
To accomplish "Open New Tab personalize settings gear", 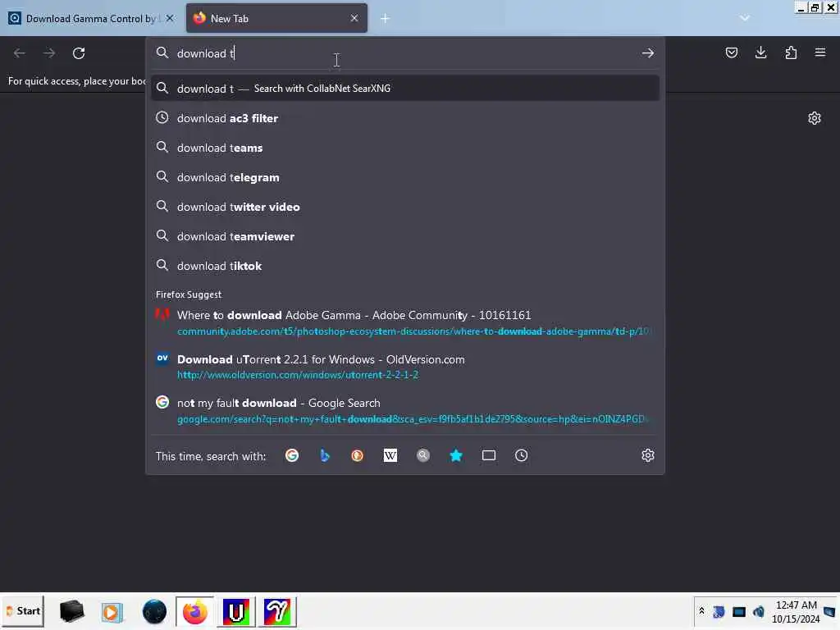I will click(815, 118).
